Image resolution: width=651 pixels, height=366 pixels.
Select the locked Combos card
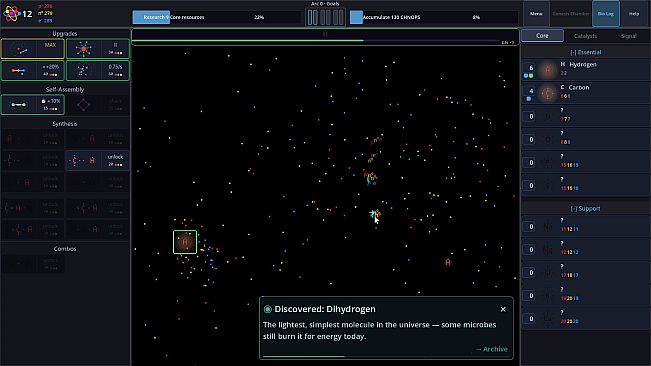click(x=33, y=264)
